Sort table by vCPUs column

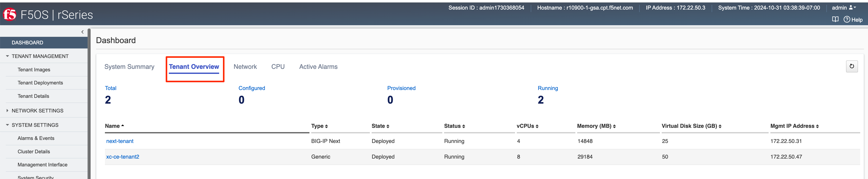[x=528, y=126]
